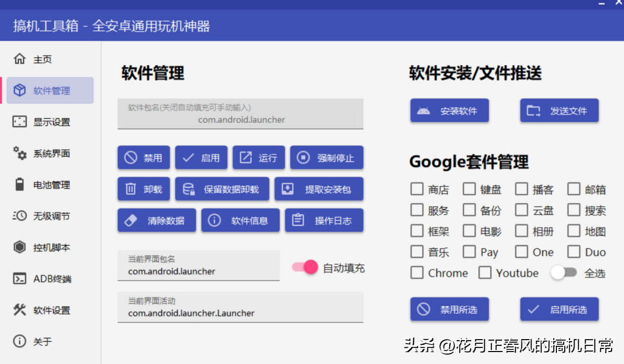The height and width of the screenshot is (364, 624).
Task: Click the info icon for 关于
Action: coord(19,342)
